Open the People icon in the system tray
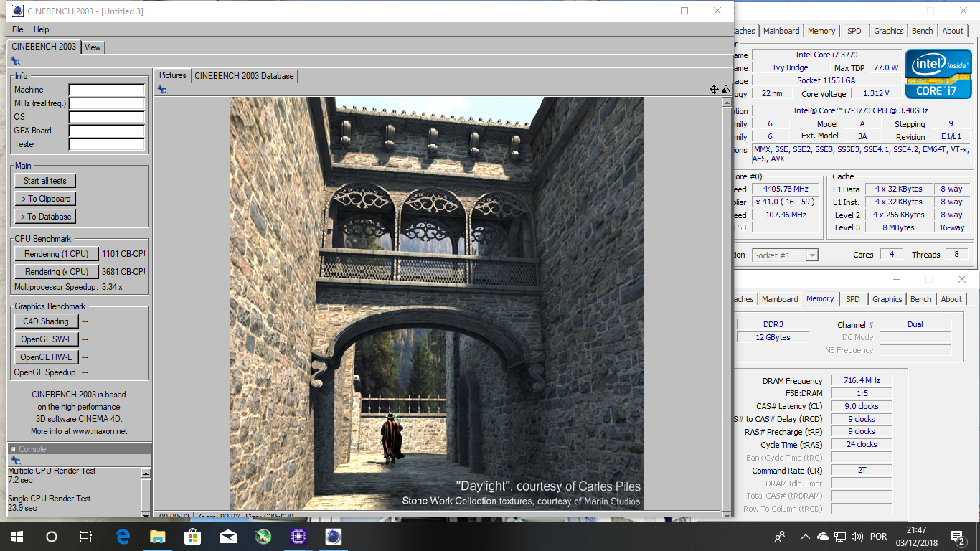This screenshot has height=551, width=980. pos(780,536)
